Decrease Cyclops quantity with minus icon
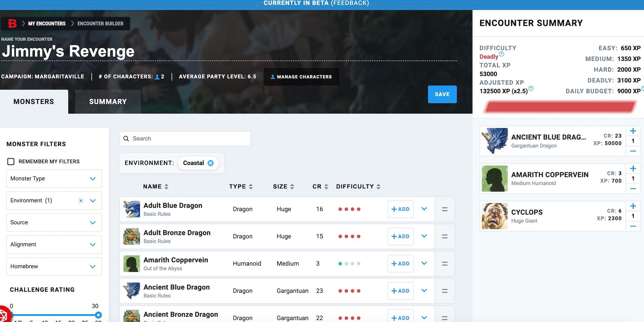 pyautogui.click(x=633, y=226)
